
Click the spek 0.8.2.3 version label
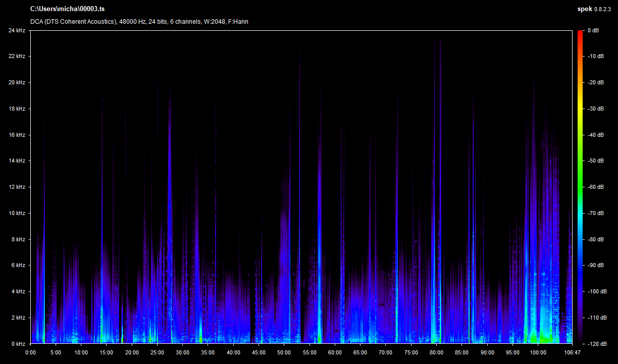(x=594, y=9)
